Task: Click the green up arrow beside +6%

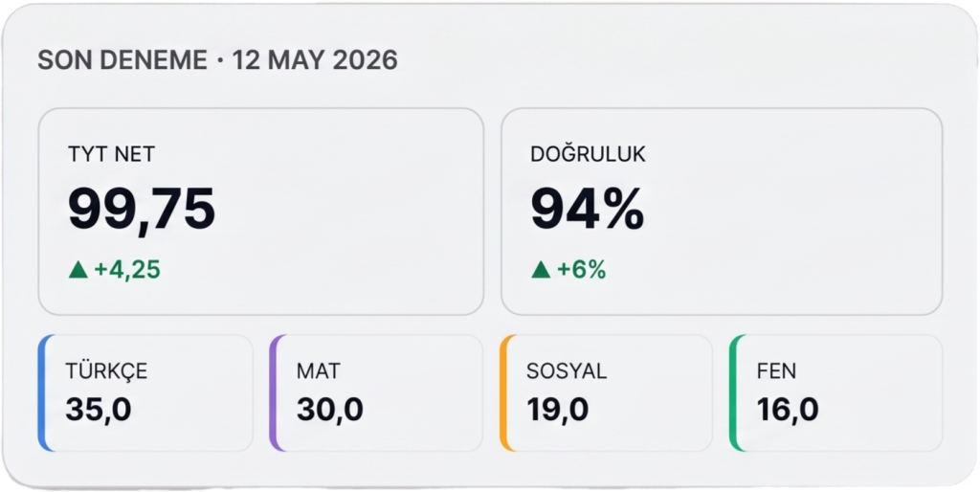Action: click(x=541, y=270)
